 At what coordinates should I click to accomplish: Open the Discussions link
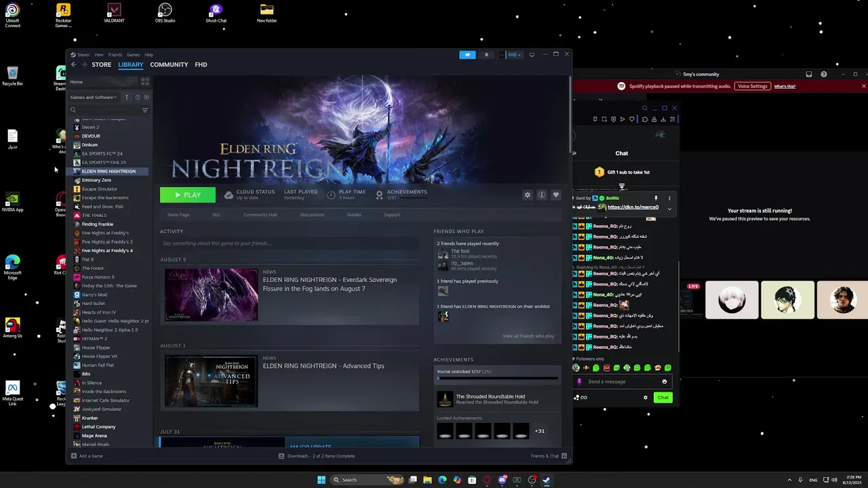(312, 215)
